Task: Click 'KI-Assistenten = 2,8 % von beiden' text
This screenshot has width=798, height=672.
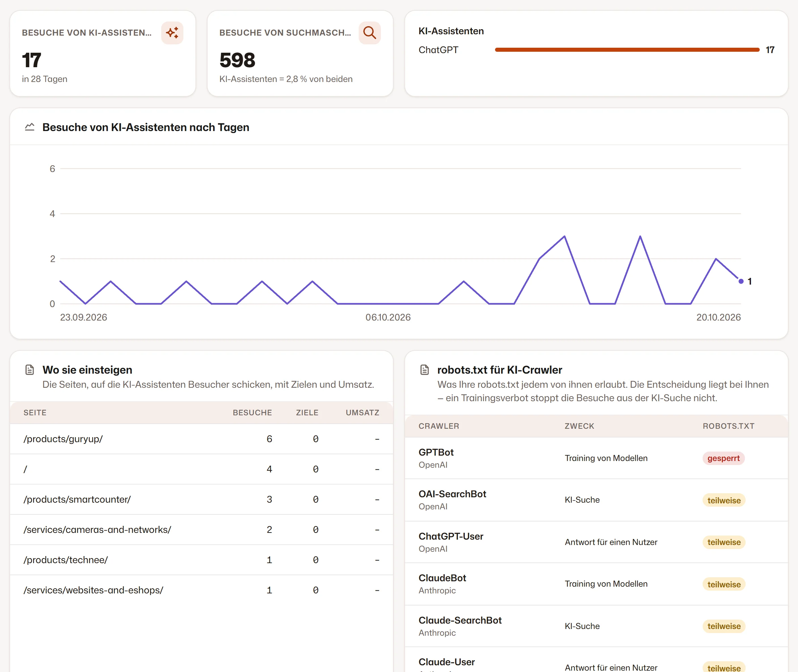Action: 286,79
